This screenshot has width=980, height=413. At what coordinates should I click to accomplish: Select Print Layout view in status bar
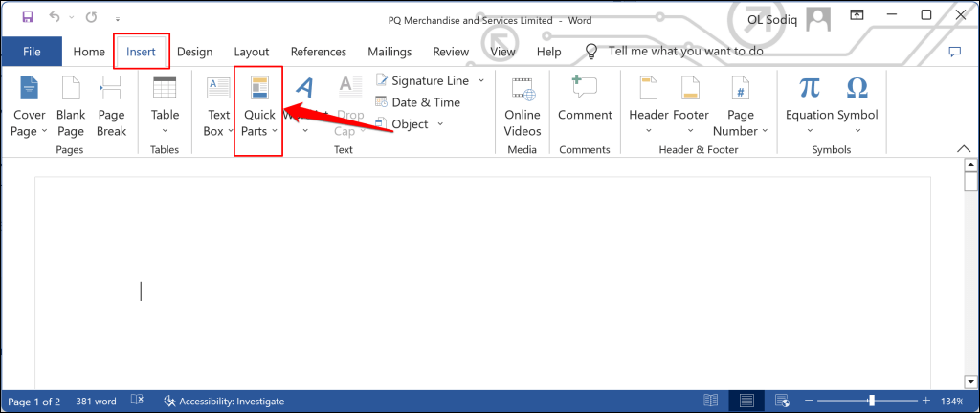(746, 401)
